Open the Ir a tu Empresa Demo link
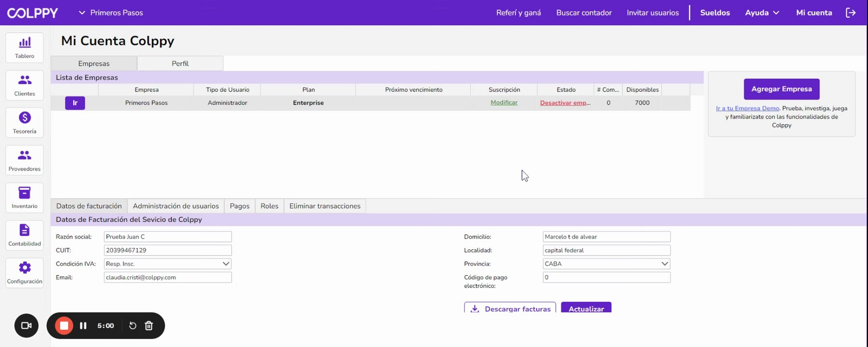This screenshot has width=868, height=347. point(747,108)
